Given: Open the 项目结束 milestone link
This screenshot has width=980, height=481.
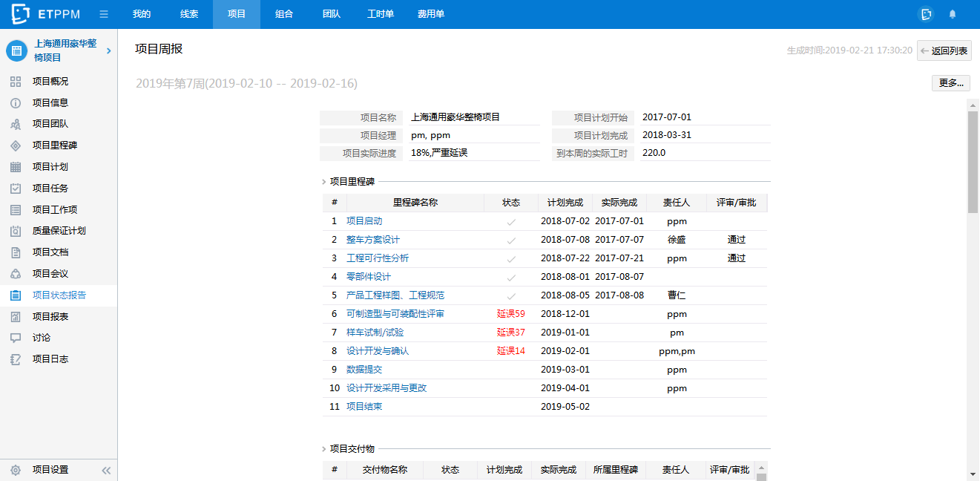Looking at the screenshot, I should coord(364,407).
